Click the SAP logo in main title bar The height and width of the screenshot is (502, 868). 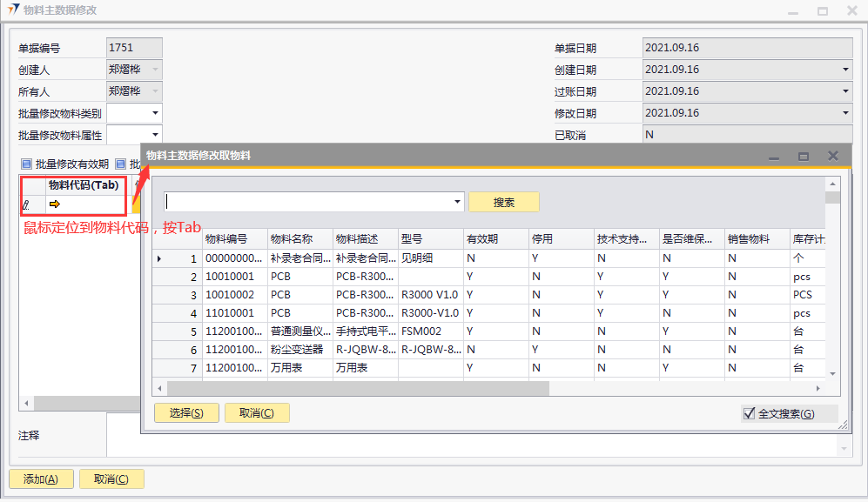click(x=12, y=10)
